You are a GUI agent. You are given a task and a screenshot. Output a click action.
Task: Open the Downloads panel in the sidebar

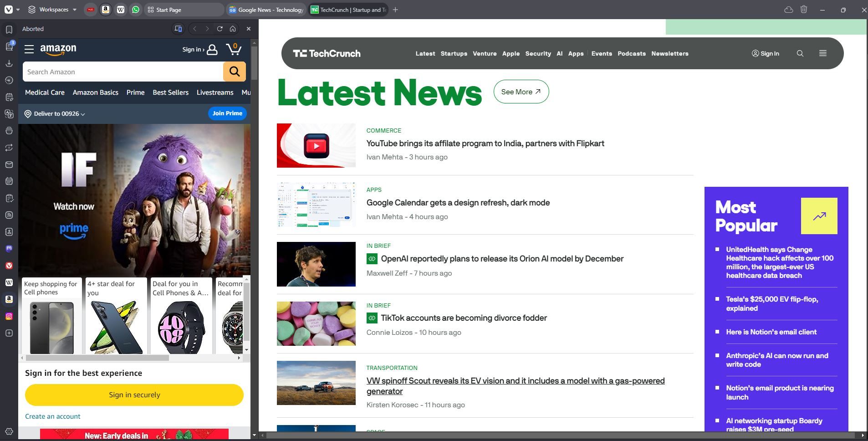point(9,63)
